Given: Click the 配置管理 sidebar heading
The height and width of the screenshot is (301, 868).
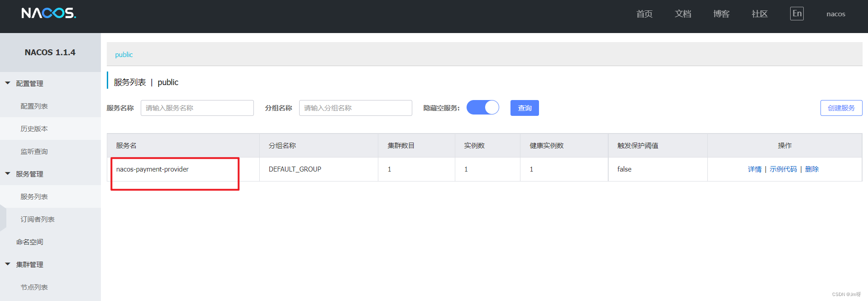Looking at the screenshot, I should pyautogui.click(x=30, y=83).
